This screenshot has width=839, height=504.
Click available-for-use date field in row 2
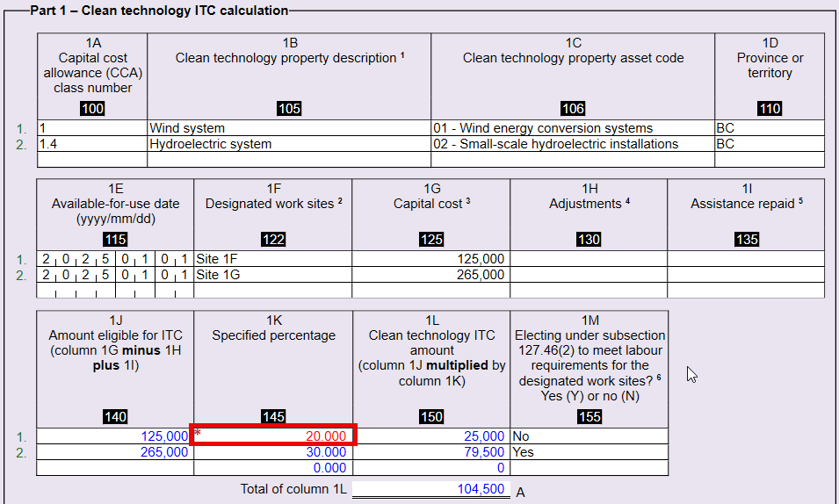(x=115, y=275)
